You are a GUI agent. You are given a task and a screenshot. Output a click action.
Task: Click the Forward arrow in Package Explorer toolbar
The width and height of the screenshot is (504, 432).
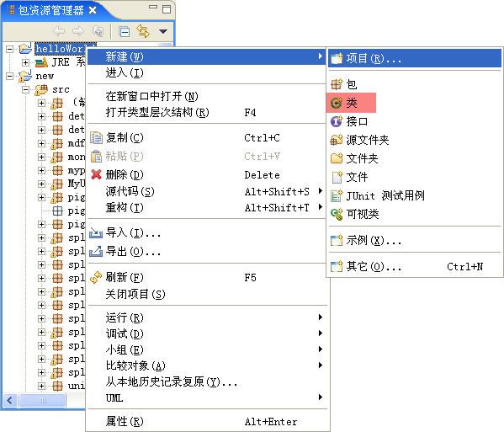(78, 31)
